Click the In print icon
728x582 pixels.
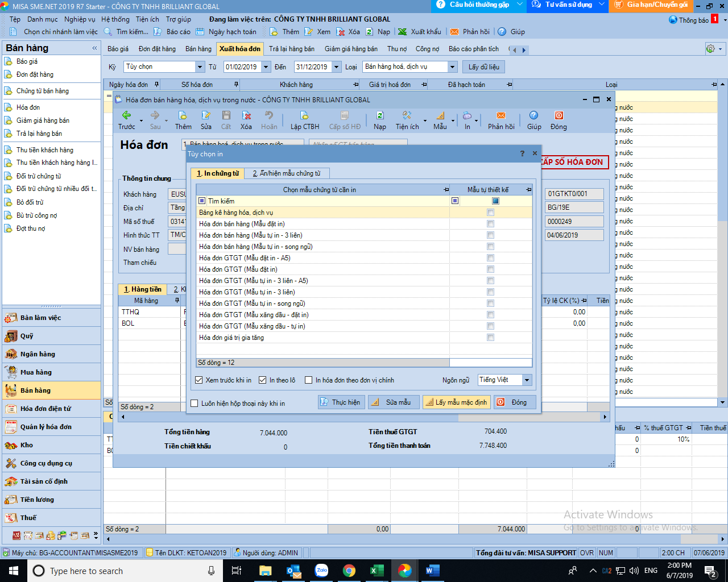[x=467, y=115]
